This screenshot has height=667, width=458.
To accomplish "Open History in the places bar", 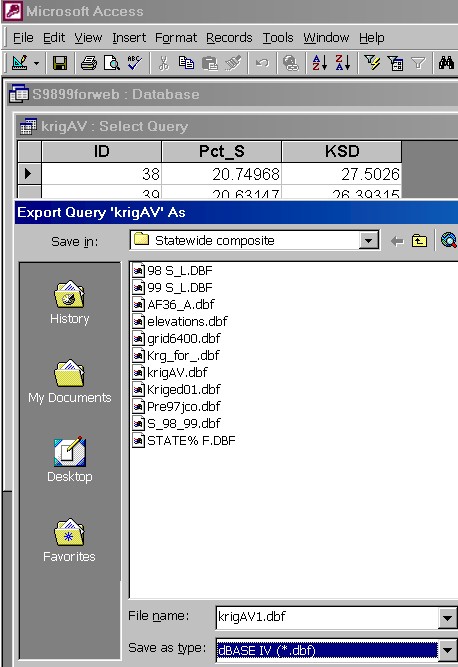I will 69,303.
